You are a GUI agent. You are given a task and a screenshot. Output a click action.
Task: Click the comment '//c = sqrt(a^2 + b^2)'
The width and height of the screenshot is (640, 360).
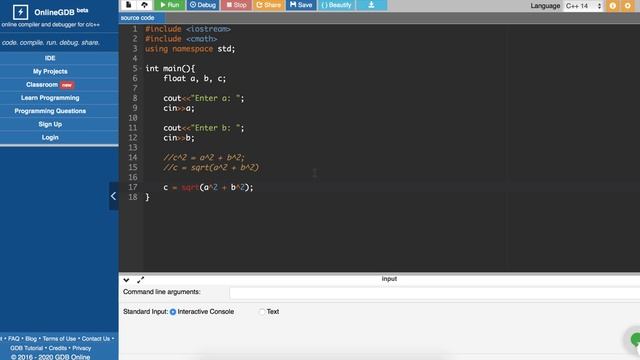click(x=211, y=167)
